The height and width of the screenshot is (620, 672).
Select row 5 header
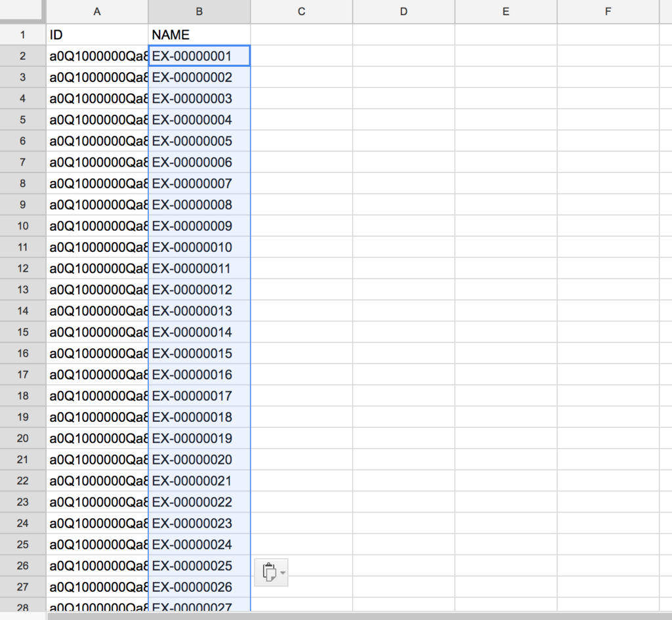click(x=23, y=119)
